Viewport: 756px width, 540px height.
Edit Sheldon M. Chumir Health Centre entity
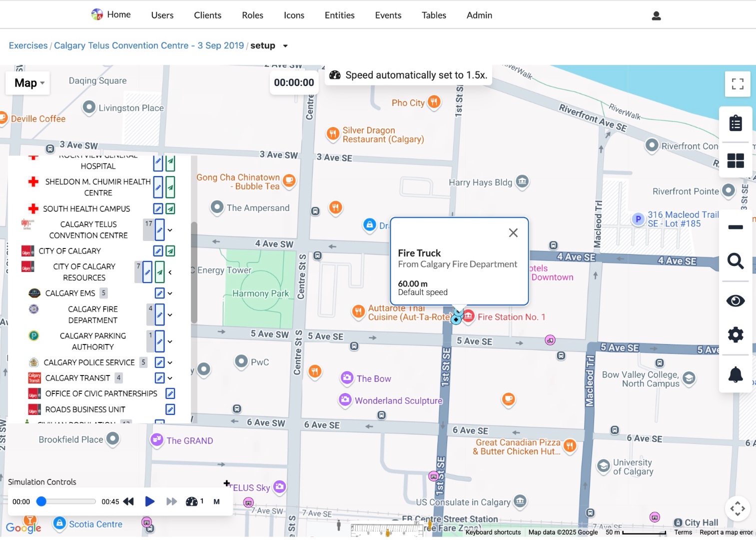pos(158,187)
